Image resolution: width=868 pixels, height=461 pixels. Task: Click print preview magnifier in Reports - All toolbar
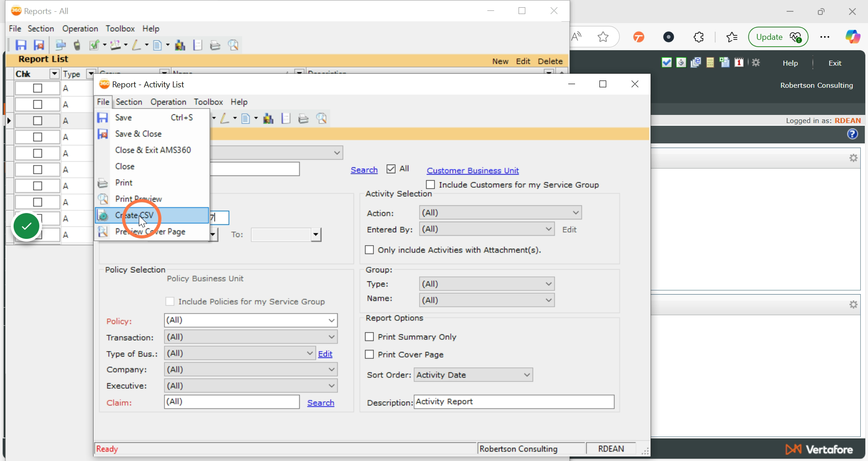[x=233, y=45]
